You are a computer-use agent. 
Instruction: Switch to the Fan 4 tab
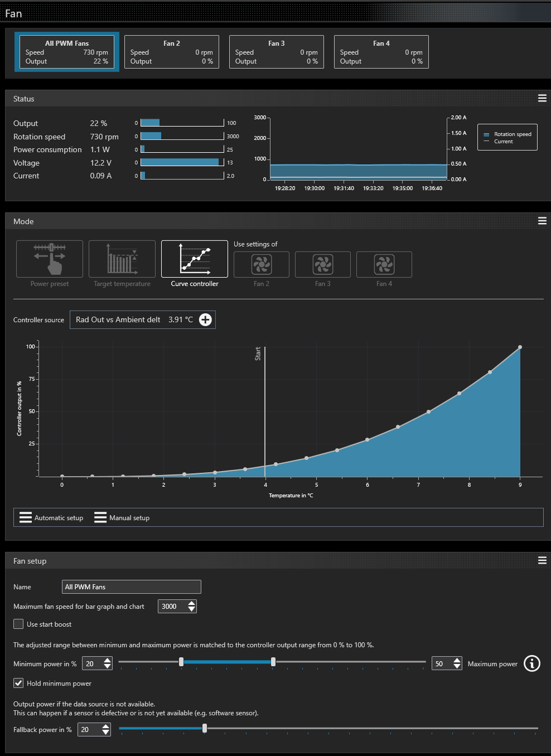381,52
